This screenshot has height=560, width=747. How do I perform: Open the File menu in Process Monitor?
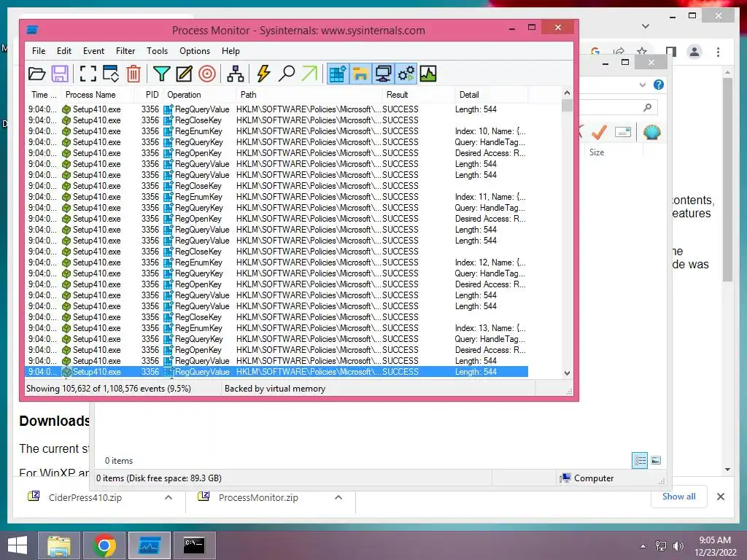[x=39, y=51]
